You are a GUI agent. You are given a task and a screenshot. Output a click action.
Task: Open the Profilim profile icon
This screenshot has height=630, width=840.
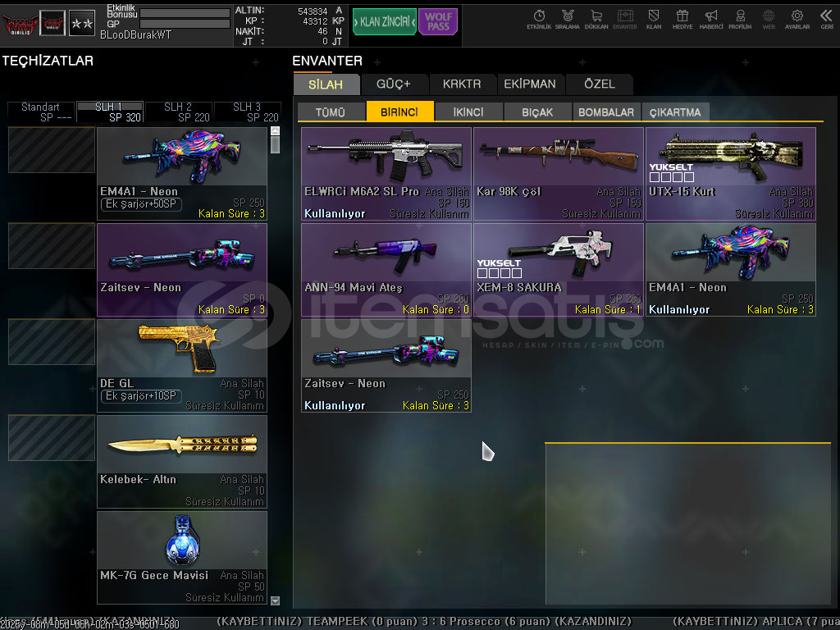740,20
